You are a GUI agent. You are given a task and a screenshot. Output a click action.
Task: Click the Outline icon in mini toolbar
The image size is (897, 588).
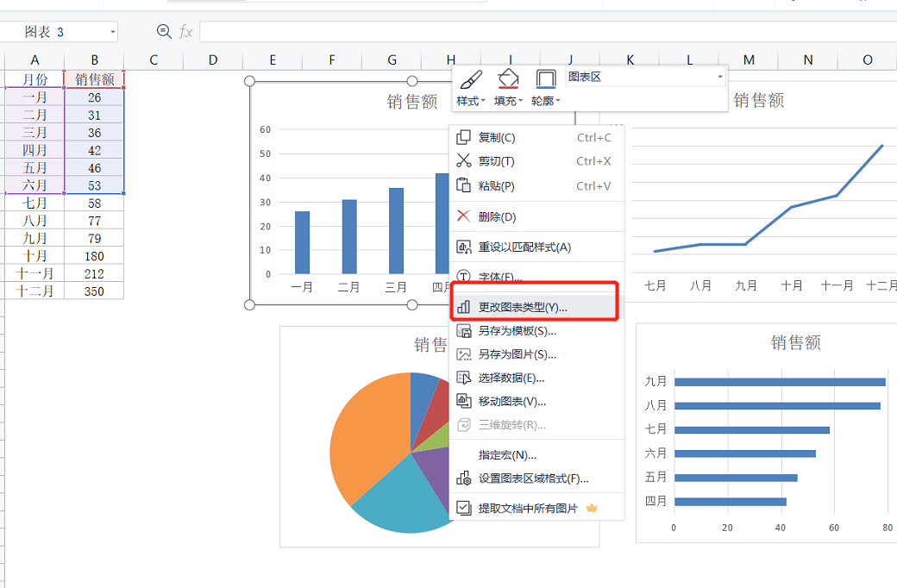pyautogui.click(x=546, y=79)
